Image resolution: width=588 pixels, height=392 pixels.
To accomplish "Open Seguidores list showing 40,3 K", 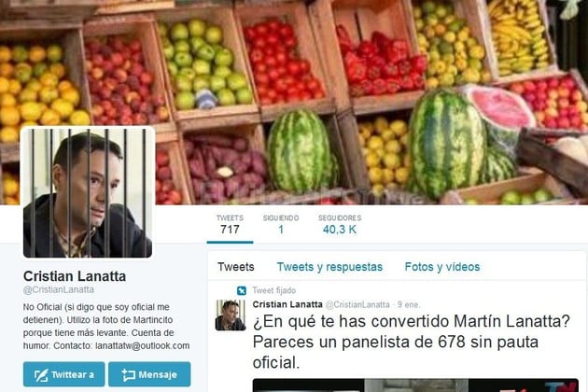I will [340, 224].
